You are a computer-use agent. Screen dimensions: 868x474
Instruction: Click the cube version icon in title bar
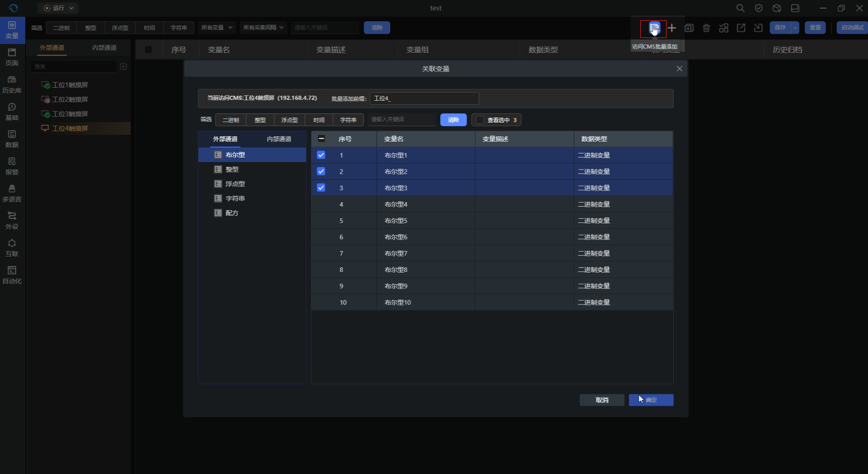[777, 8]
